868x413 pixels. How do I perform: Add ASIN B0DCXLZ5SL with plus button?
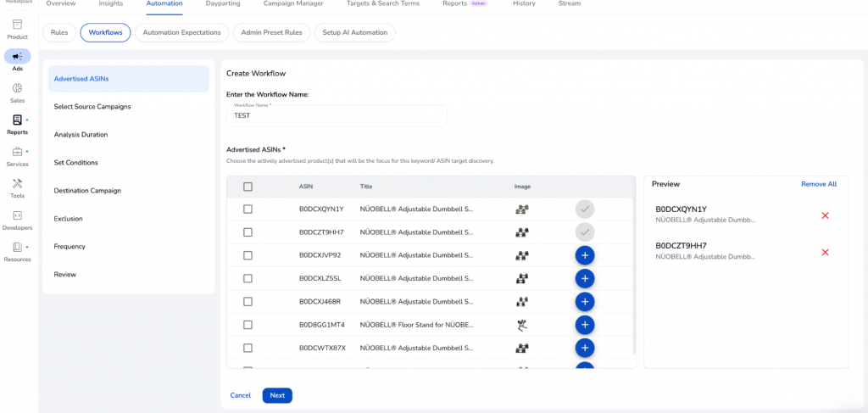pos(585,278)
